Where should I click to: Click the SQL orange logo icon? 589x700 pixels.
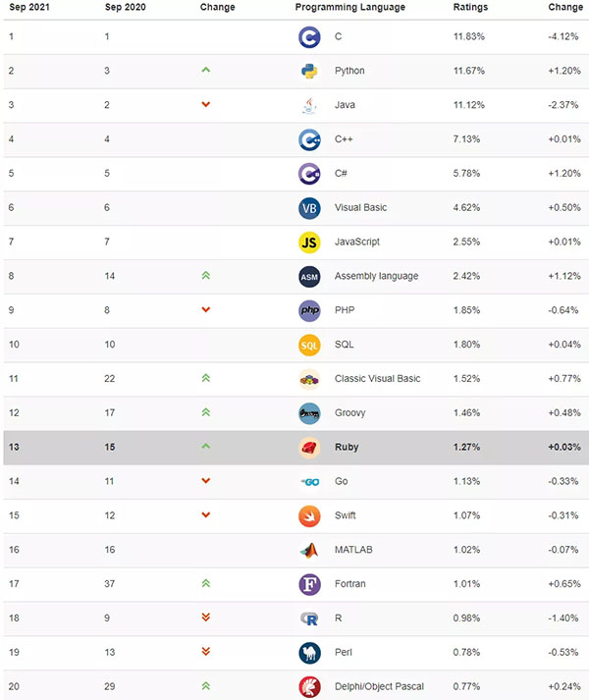pos(309,345)
